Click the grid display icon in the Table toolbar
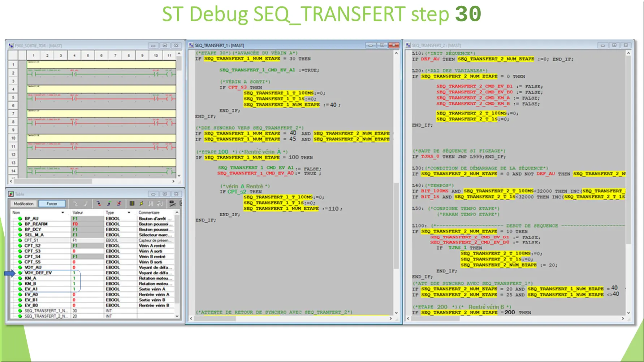 [132, 204]
